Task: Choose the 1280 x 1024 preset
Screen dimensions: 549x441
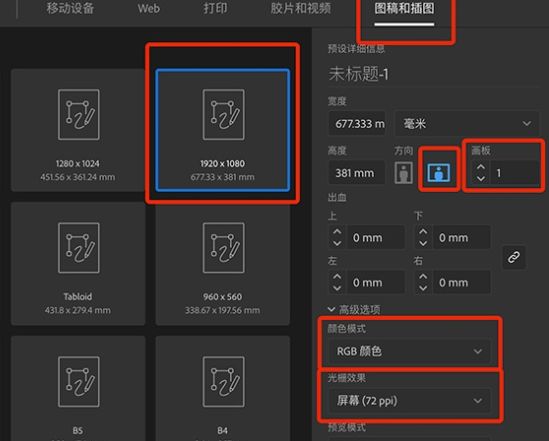Action: [78, 130]
